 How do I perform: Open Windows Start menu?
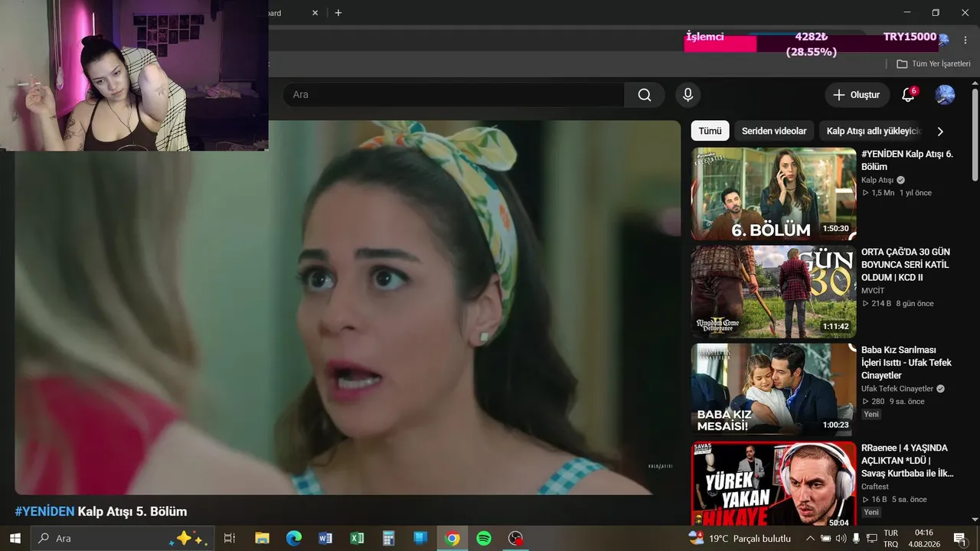[15, 538]
